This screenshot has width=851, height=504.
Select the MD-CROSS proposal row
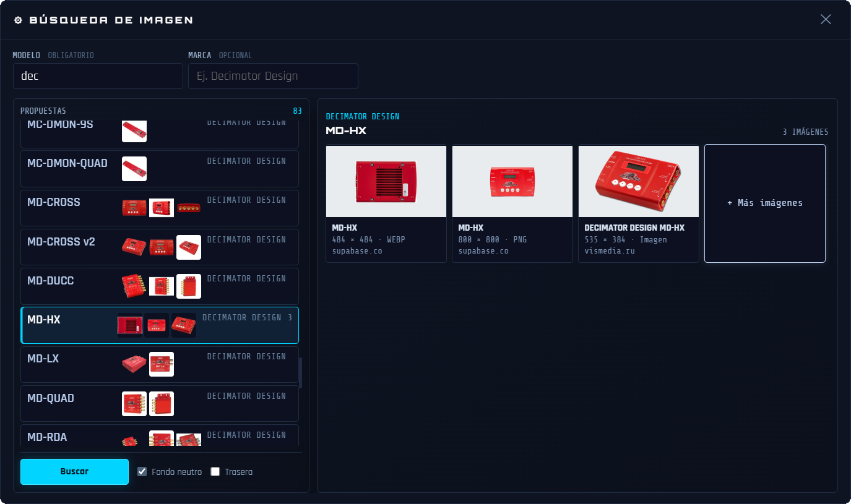[x=160, y=208]
